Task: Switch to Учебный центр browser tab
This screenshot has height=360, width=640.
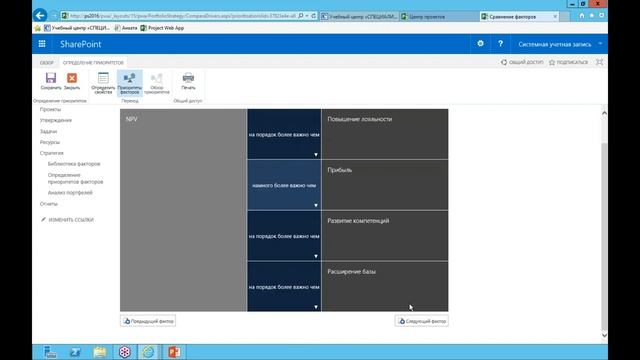Action: point(358,17)
